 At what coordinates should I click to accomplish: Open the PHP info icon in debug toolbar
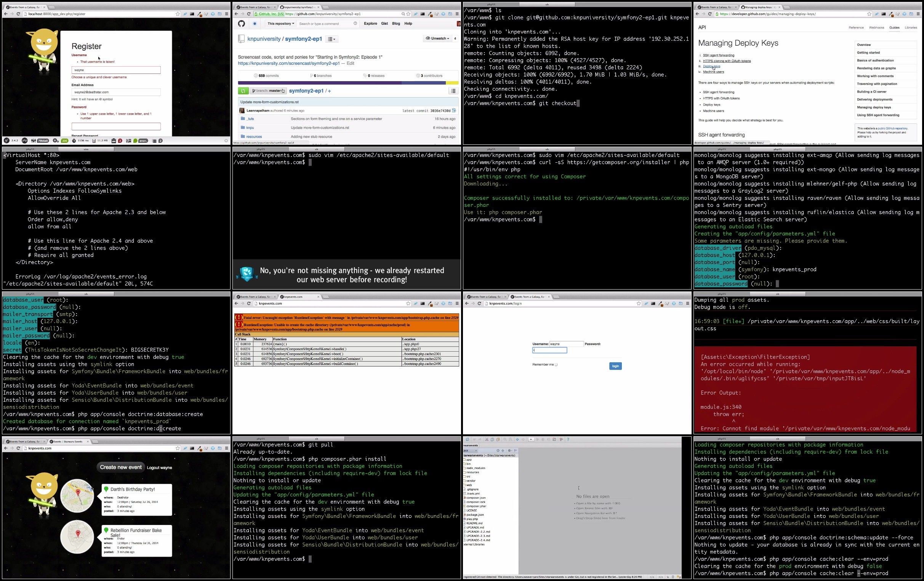point(24,141)
